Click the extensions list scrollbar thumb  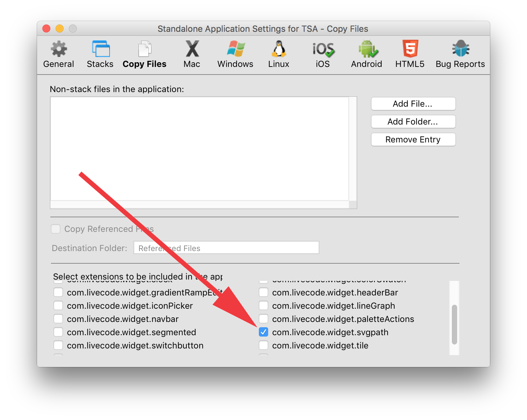(455, 325)
